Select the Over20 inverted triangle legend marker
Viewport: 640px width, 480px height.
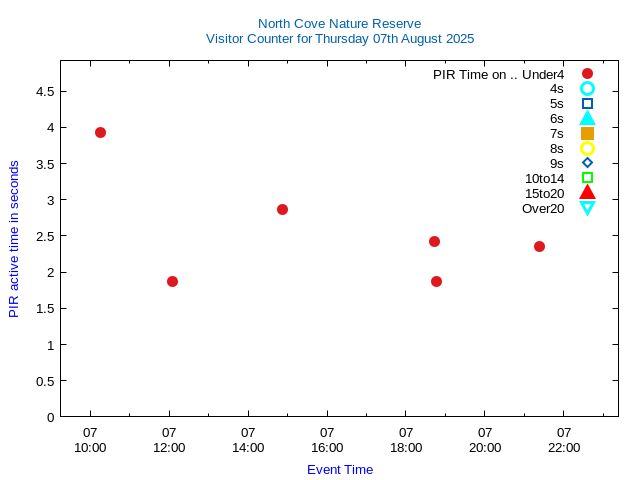(587, 208)
